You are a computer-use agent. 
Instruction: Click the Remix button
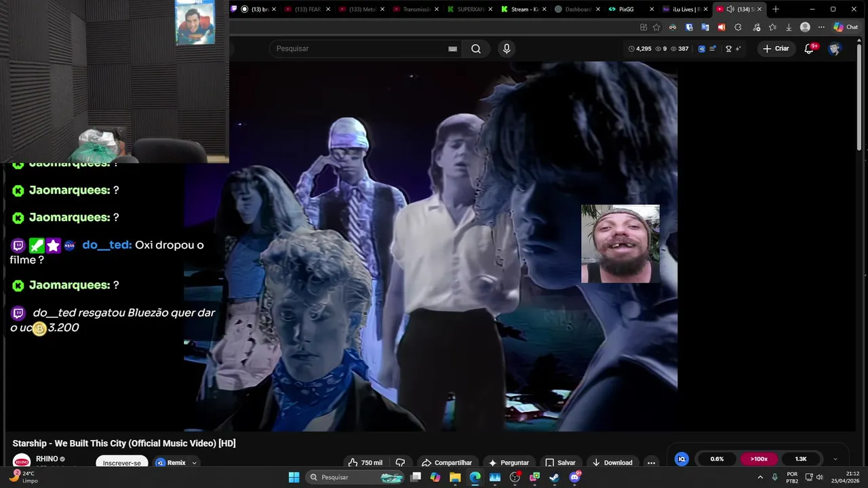click(171, 463)
